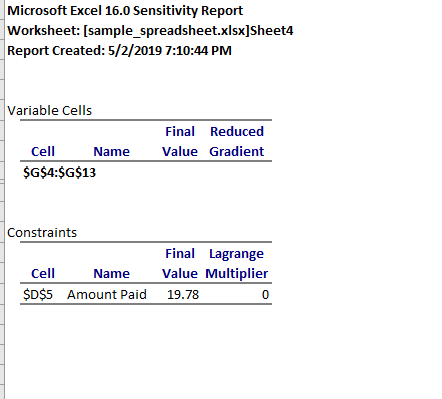Select Variable Cells table Cell header
The height and width of the screenshot is (399, 442).
click(43, 152)
